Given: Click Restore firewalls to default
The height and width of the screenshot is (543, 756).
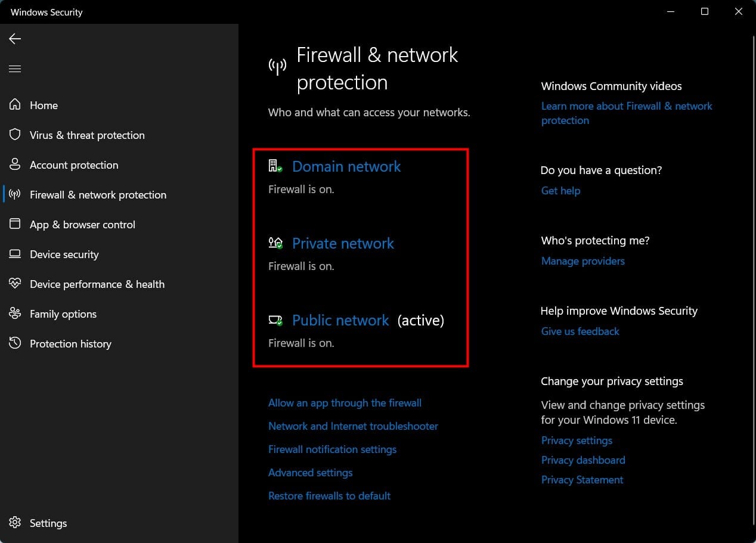Looking at the screenshot, I should (x=329, y=495).
